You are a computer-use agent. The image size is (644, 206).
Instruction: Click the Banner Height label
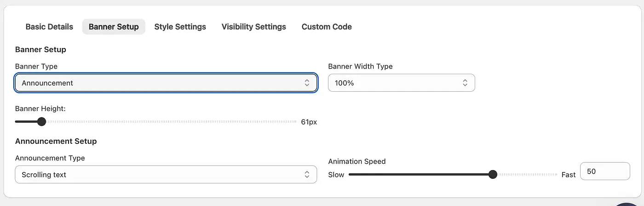click(40, 109)
